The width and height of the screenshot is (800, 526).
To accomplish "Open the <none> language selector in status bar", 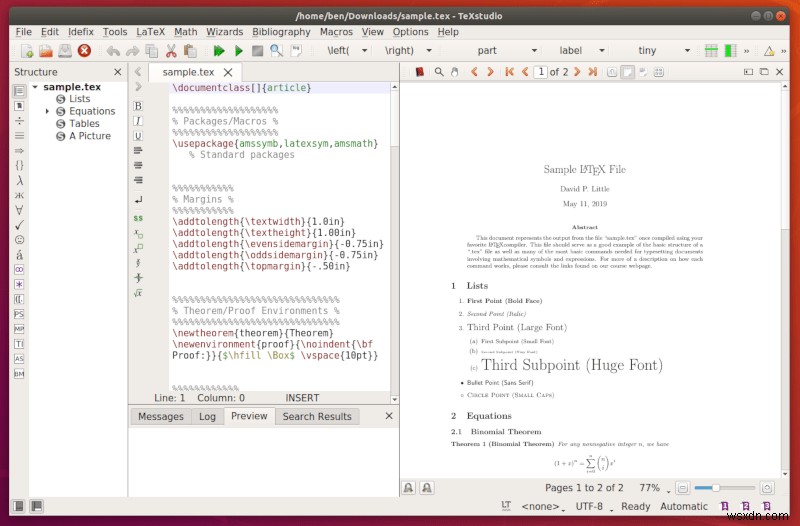I will (x=543, y=507).
